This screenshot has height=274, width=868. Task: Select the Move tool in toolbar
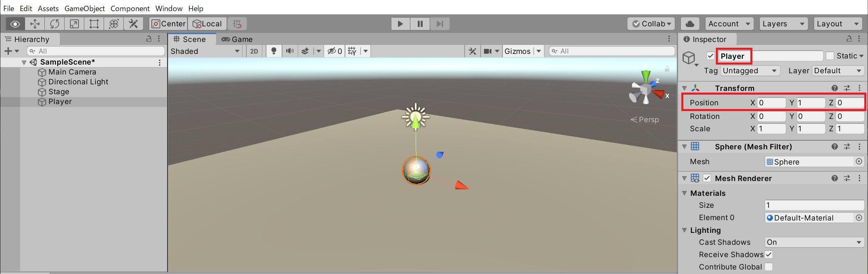pos(35,24)
